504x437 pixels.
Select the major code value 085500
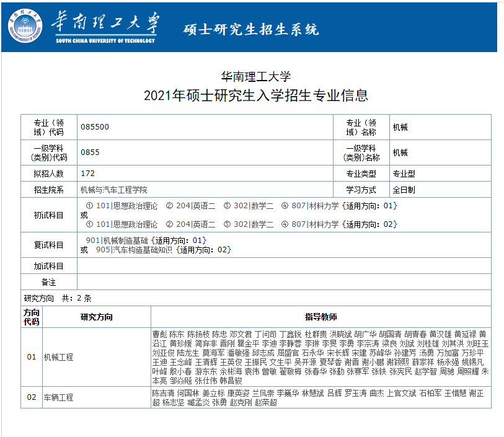pyautogui.click(x=95, y=127)
